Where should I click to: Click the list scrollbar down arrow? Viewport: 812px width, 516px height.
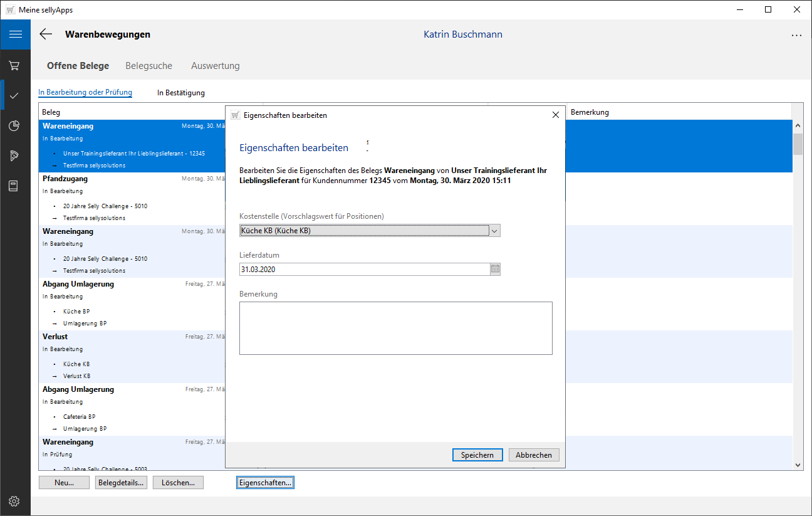point(798,465)
